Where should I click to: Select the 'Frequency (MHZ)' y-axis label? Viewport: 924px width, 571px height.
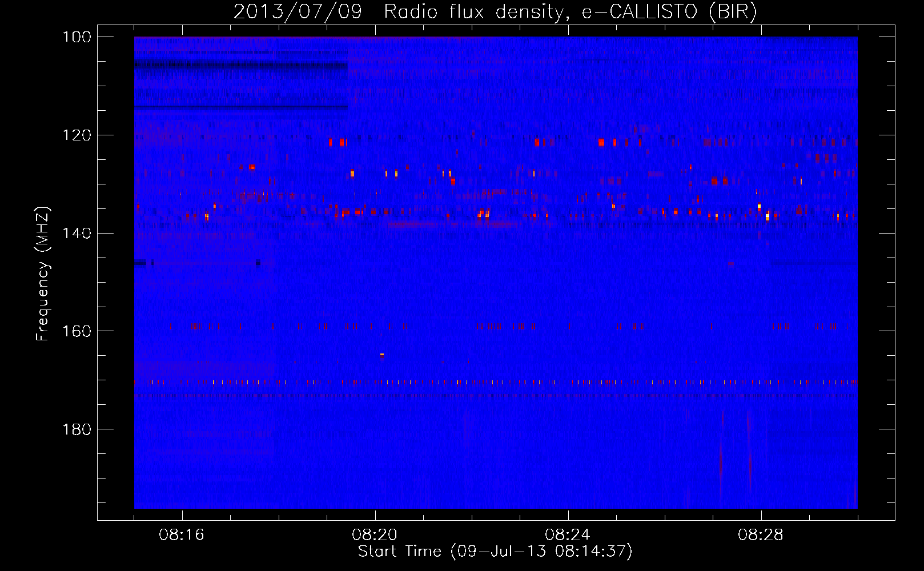click(x=43, y=274)
